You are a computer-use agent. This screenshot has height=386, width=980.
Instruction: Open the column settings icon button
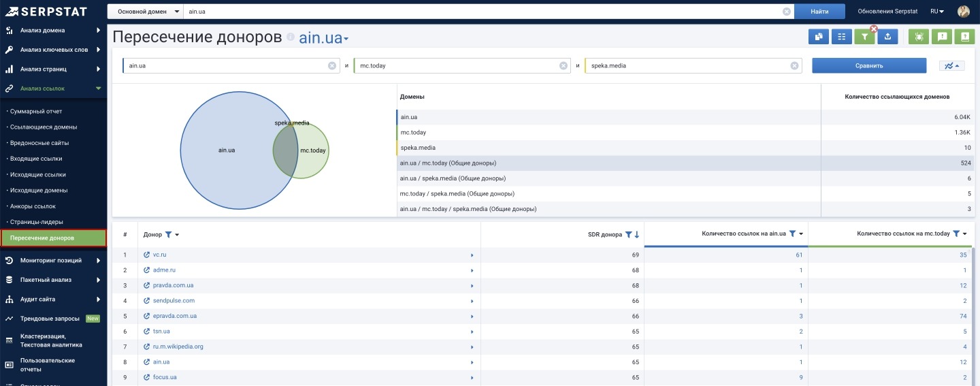tap(842, 37)
